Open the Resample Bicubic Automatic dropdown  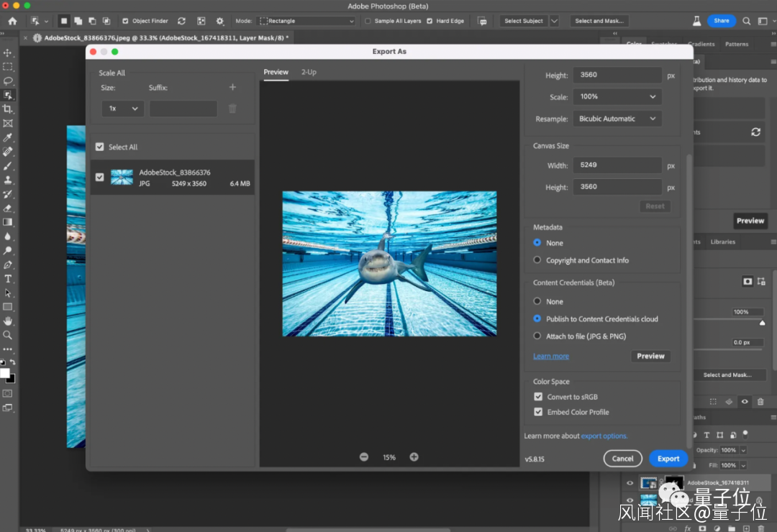[617, 119]
